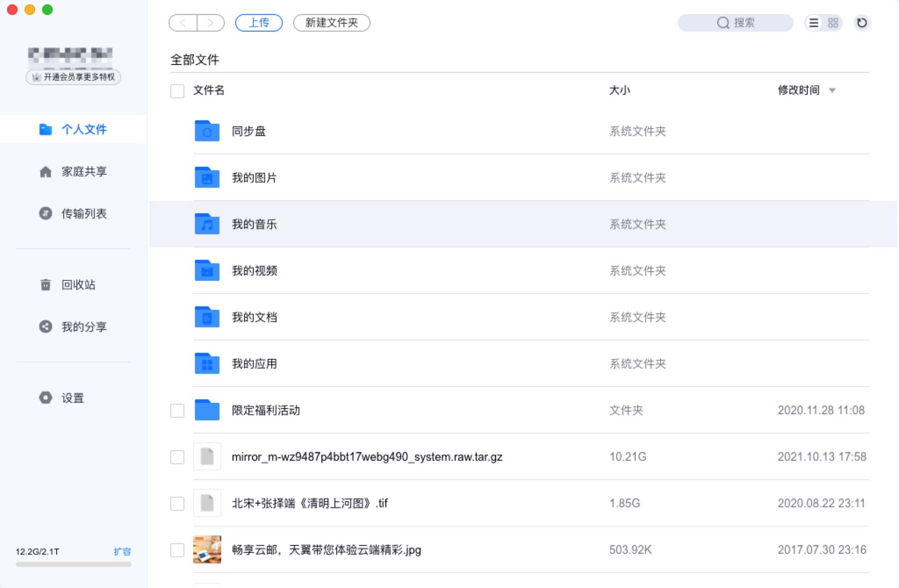Open 我的分享 in the sidebar
This screenshot has width=899, height=588.
pyautogui.click(x=73, y=326)
